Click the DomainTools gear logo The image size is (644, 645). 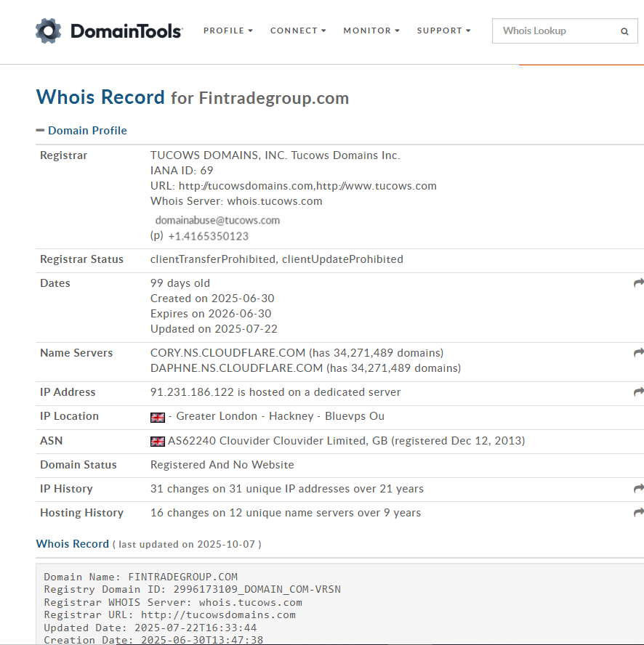point(49,31)
